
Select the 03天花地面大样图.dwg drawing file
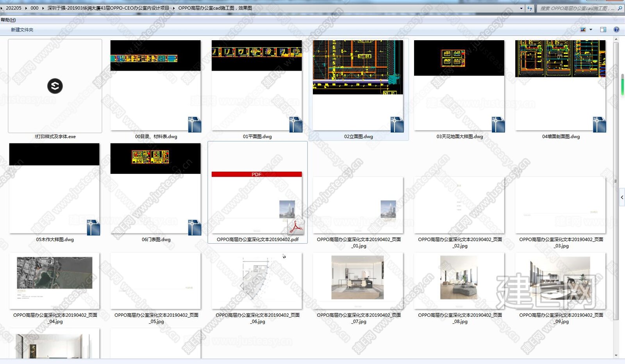460,89
